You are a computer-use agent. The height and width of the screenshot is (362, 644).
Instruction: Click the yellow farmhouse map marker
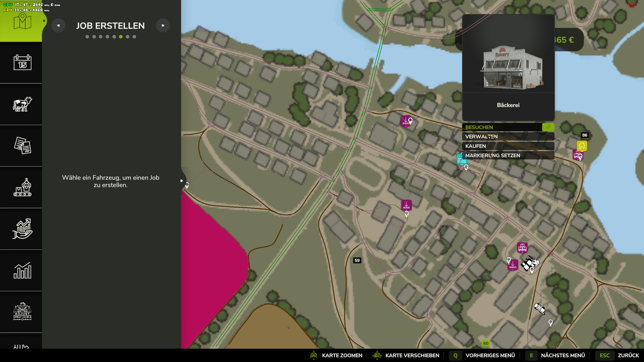coord(582,146)
